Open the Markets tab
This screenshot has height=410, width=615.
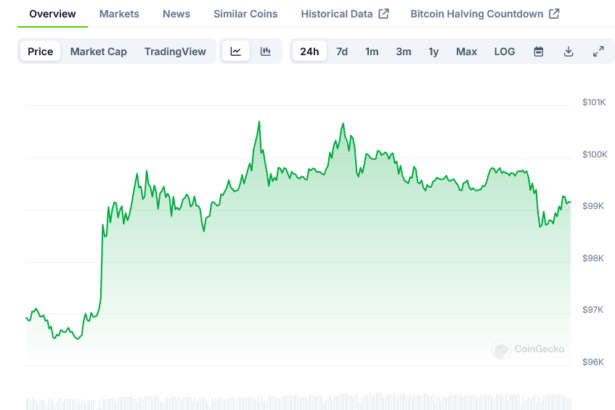(119, 14)
